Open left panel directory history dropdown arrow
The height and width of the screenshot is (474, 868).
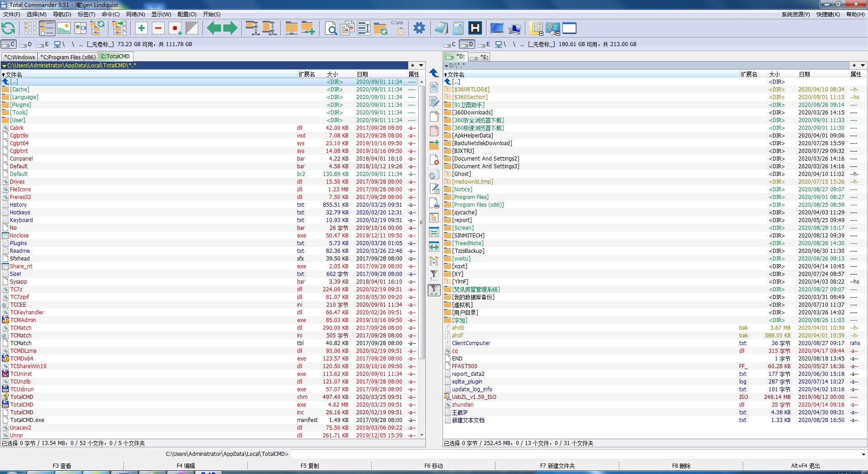tap(421, 66)
